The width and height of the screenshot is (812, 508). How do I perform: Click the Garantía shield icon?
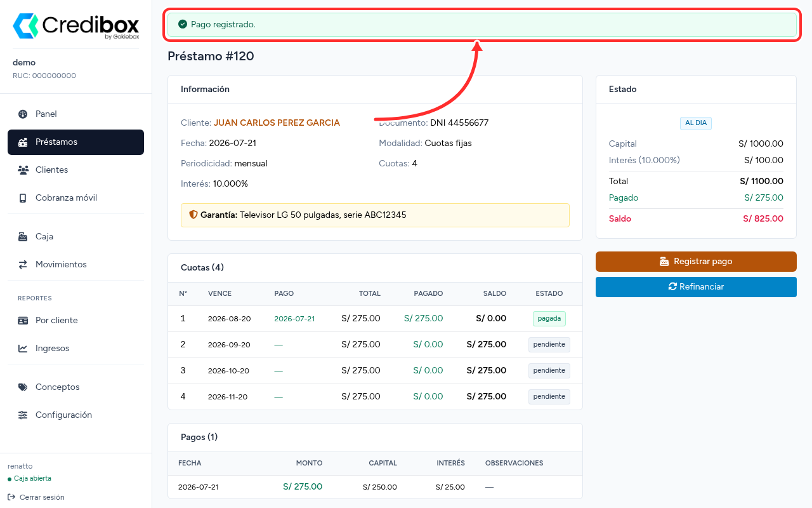tap(193, 215)
